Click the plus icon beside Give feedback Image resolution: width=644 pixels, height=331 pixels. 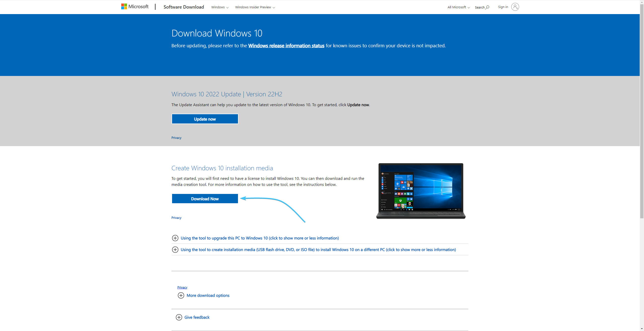point(179,317)
